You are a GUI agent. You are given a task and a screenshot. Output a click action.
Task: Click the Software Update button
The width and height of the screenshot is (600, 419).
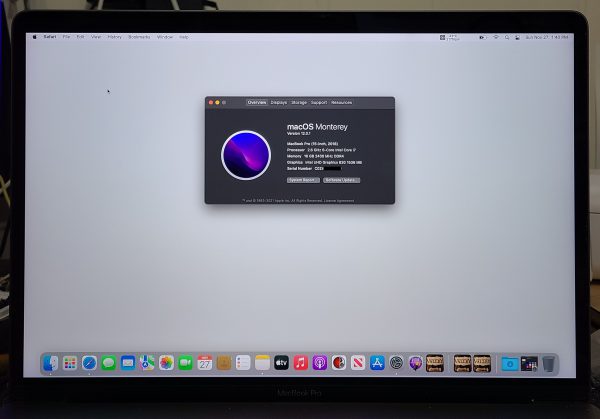[340, 180]
